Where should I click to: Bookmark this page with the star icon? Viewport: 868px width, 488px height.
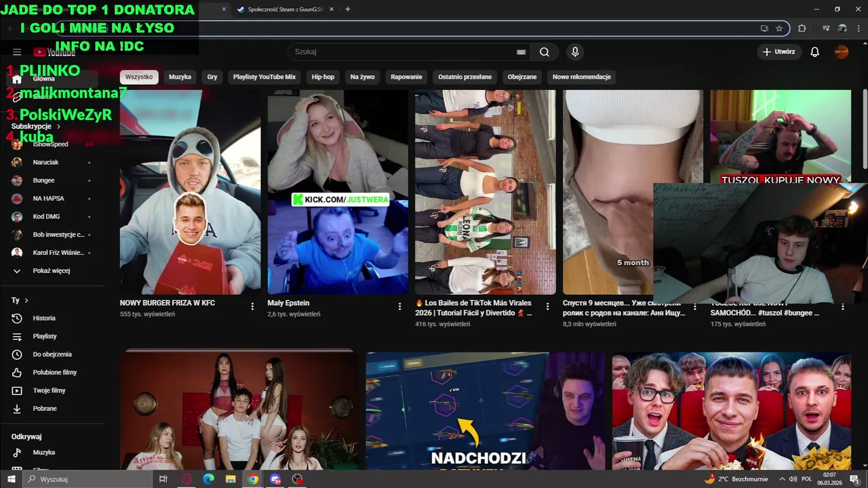point(779,28)
